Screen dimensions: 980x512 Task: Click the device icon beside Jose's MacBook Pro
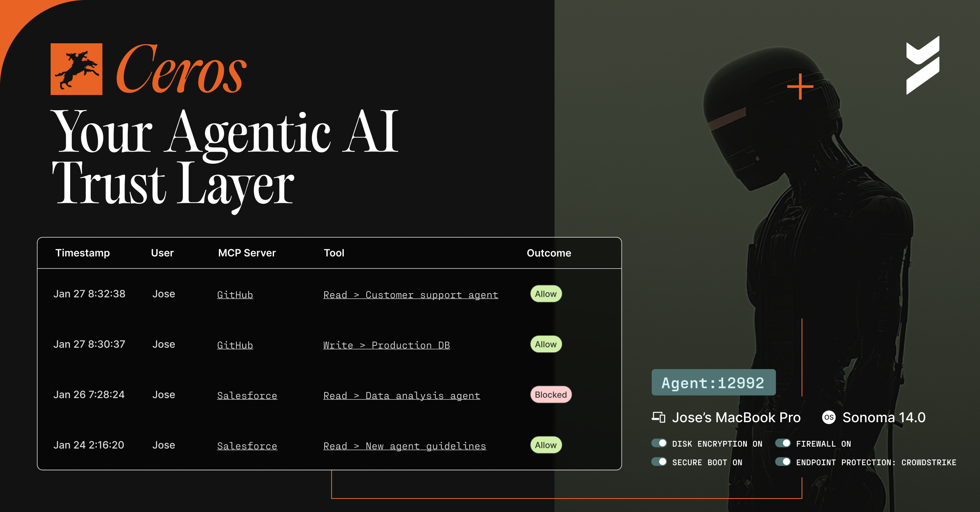coord(659,417)
